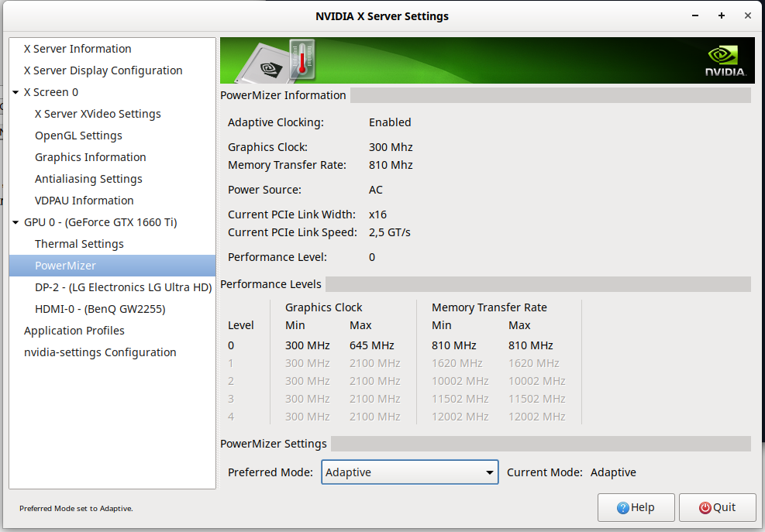Maximize the window with plus icon
Viewport: 765px width, 532px height.
click(722, 16)
